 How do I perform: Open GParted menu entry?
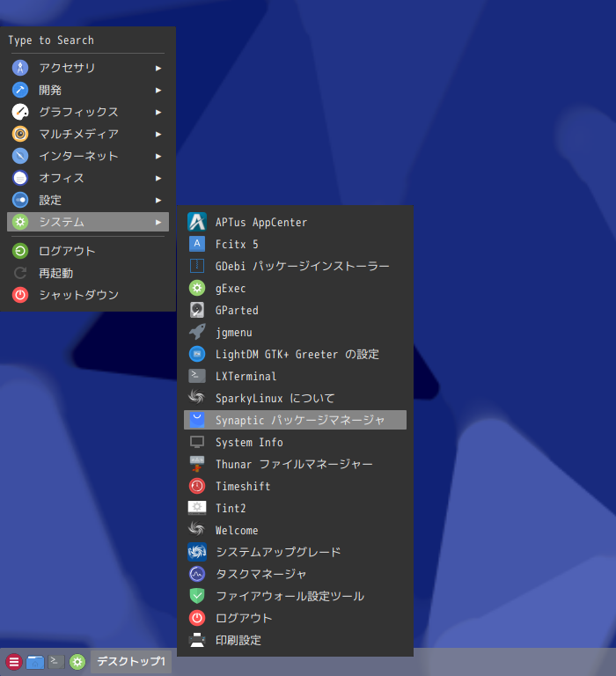296,310
